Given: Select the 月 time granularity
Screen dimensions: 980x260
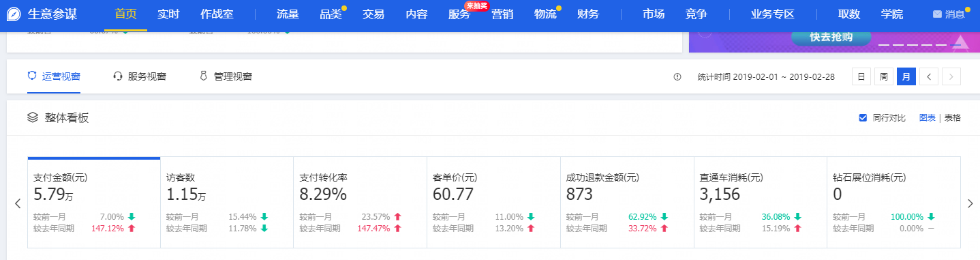Looking at the screenshot, I should (906, 76).
